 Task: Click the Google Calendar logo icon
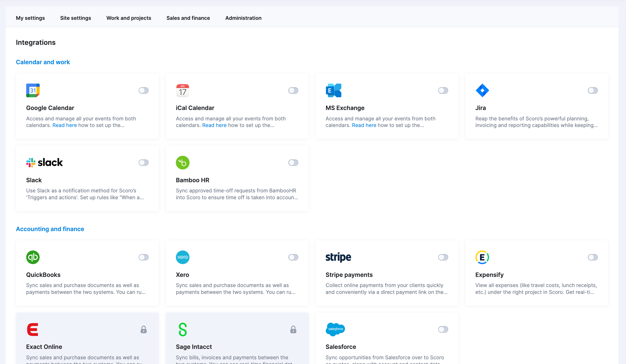coord(33,90)
